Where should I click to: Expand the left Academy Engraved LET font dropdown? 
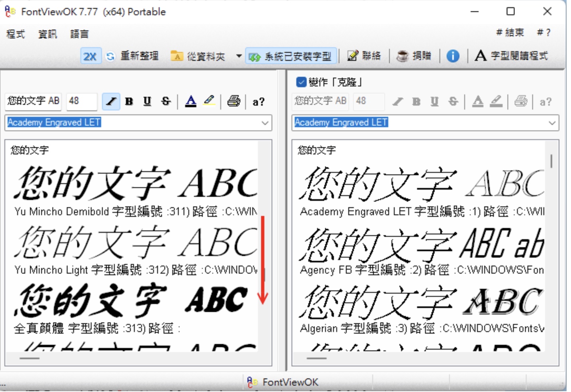[265, 123]
